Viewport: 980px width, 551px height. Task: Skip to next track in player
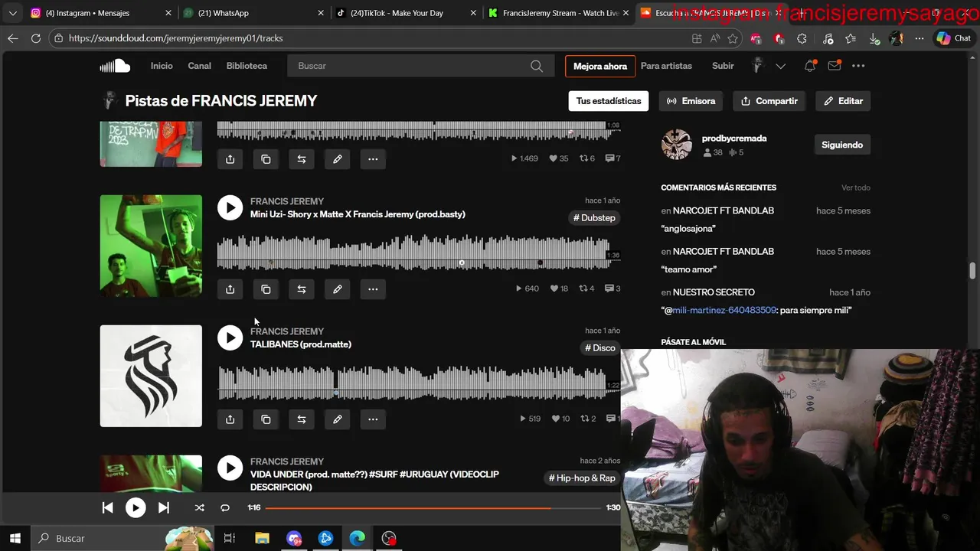163,507
